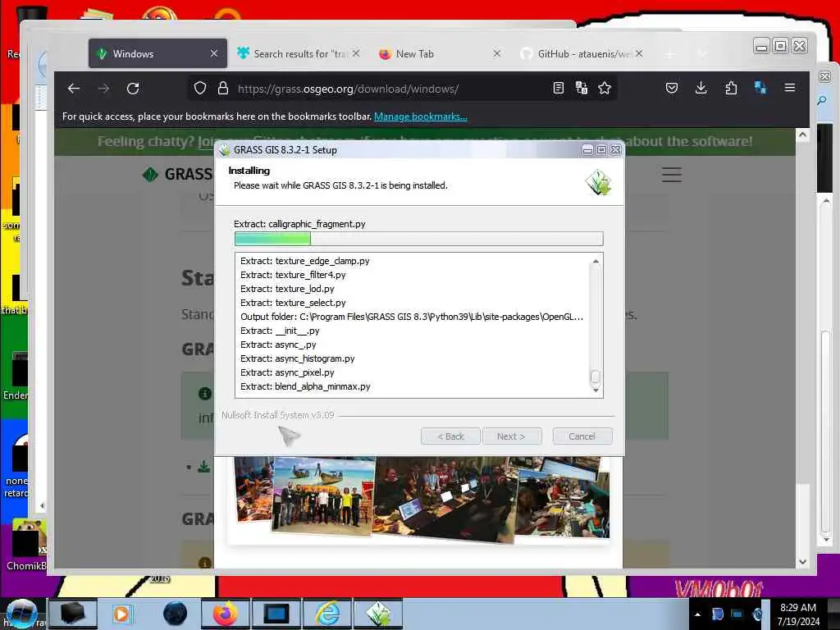Screen dimensions: 840x630
Task: Click the blue extension icon in toolbar
Action: [x=760, y=87]
